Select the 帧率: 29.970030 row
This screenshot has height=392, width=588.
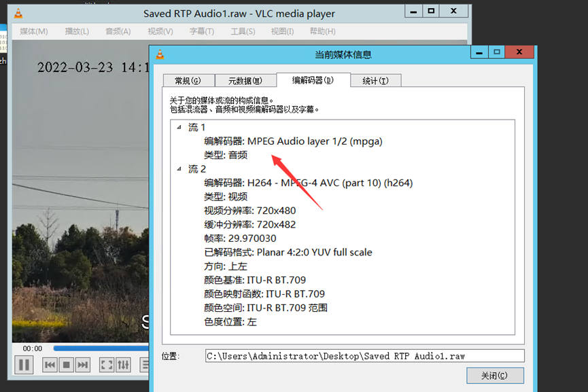click(x=240, y=238)
